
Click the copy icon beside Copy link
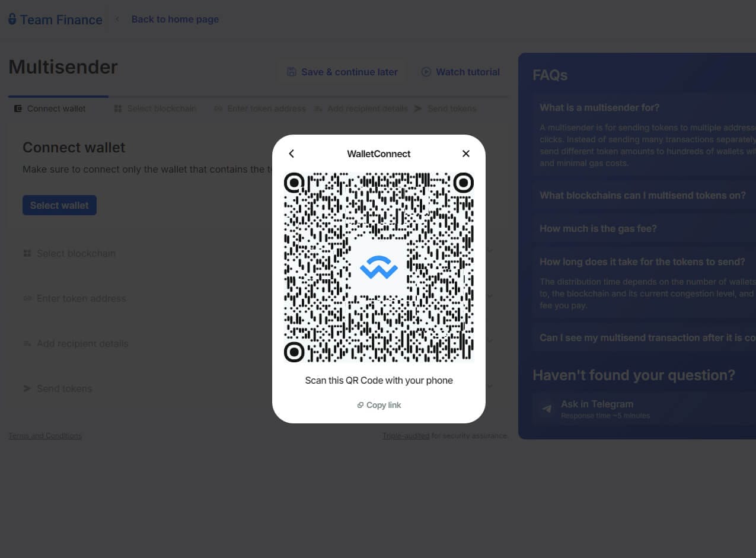(361, 404)
